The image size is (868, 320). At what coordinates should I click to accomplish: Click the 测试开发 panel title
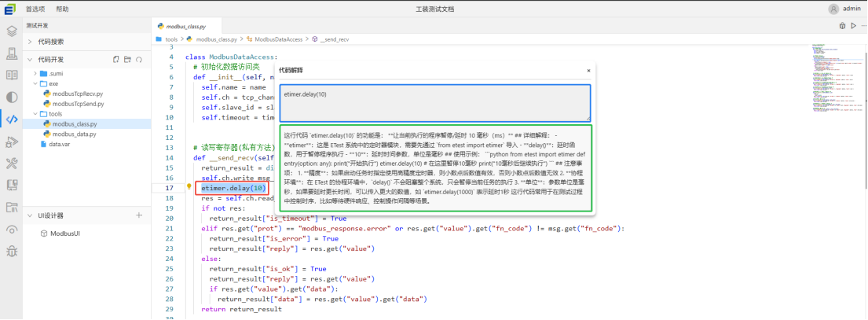coord(37,25)
